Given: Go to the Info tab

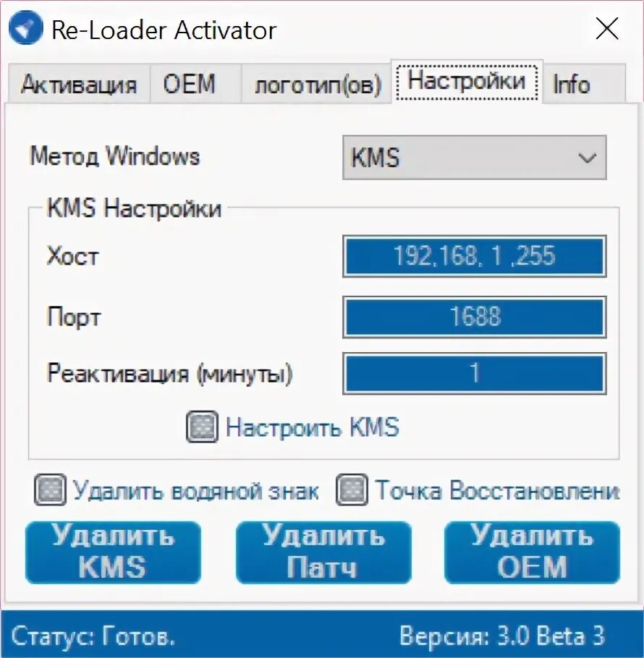Looking at the screenshot, I should [x=585, y=83].
